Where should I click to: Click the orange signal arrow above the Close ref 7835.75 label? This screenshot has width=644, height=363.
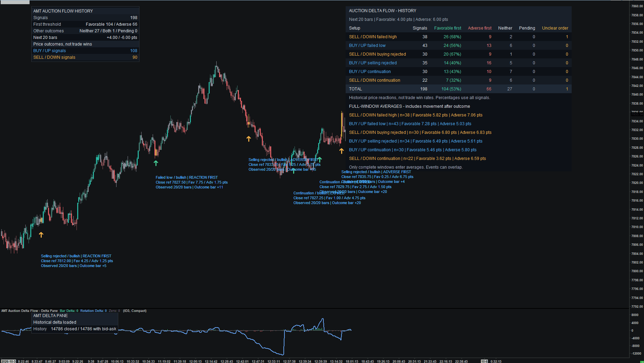pyautogui.click(x=341, y=151)
